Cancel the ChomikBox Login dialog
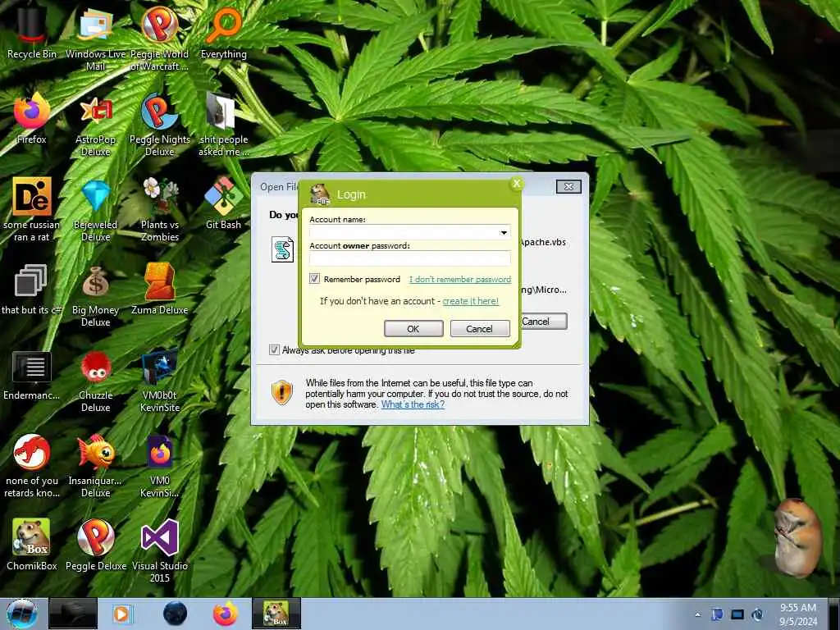The height and width of the screenshot is (630, 840). point(479,328)
